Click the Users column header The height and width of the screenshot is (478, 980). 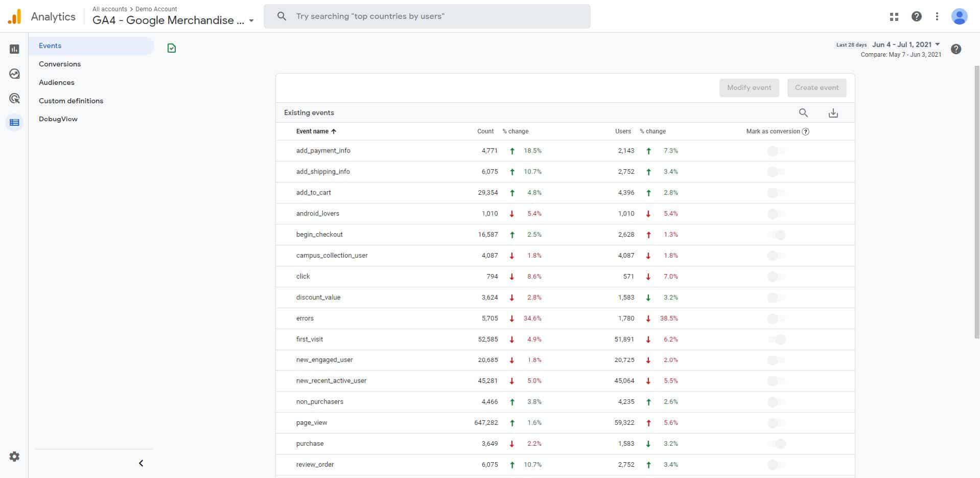pos(623,131)
